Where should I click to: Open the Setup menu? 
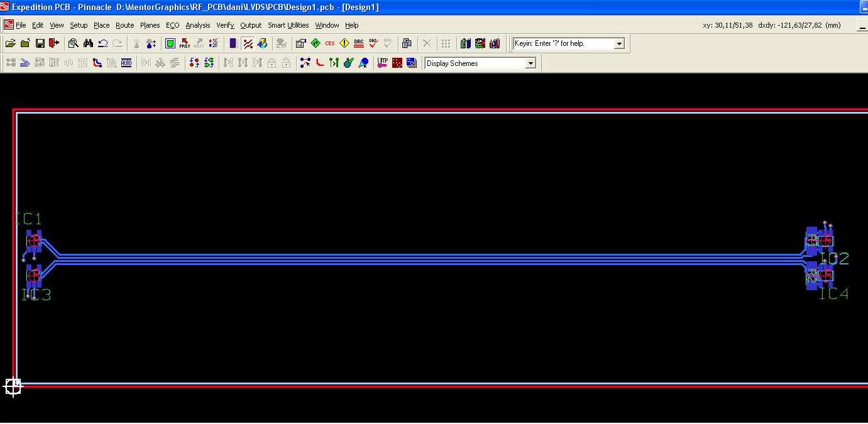79,25
